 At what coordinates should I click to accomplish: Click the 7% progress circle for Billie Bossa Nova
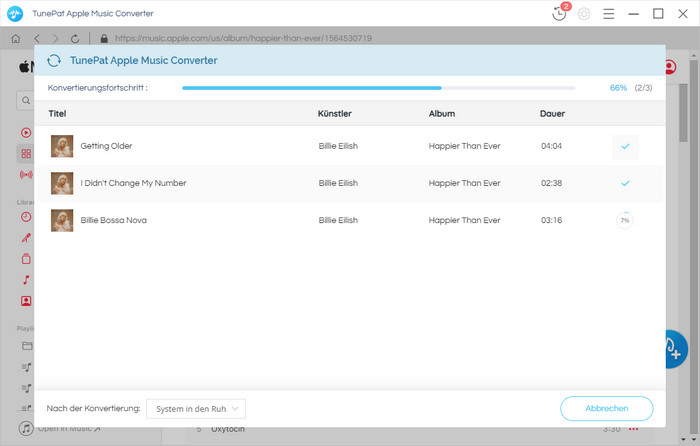(625, 221)
